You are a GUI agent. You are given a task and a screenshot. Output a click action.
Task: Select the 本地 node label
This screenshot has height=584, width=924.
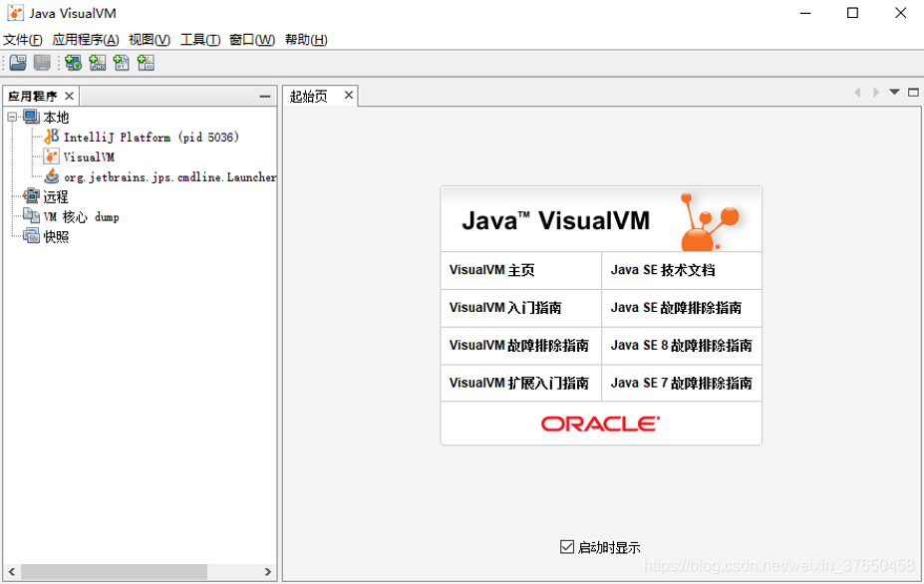click(56, 118)
